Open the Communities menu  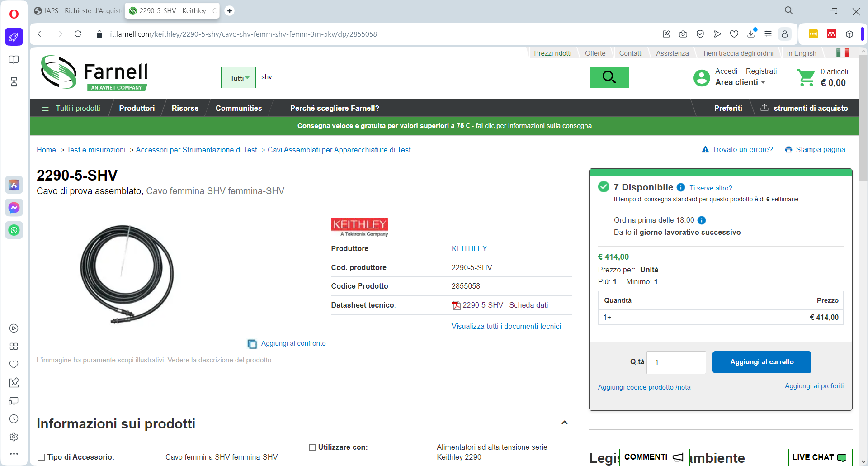click(x=239, y=108)
